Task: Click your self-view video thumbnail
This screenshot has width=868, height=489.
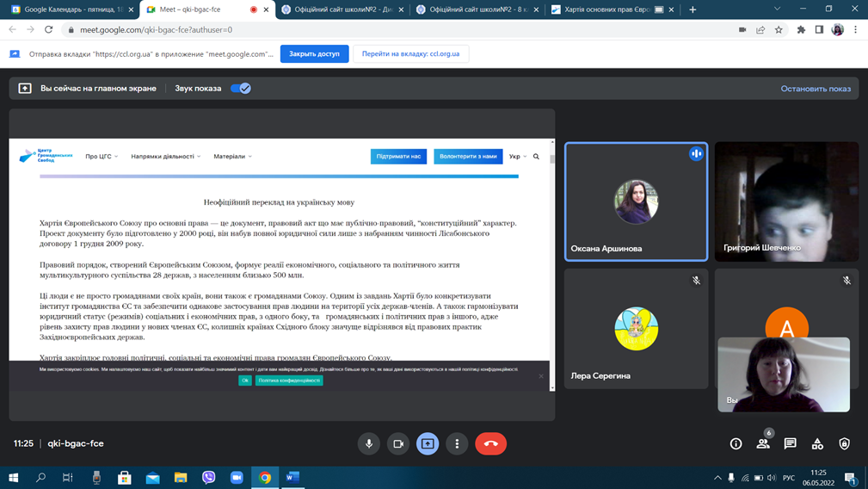Action: point(784,374)
